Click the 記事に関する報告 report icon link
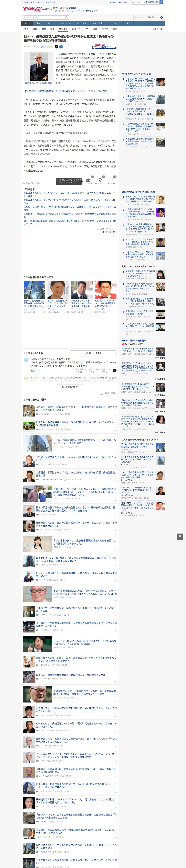This screenshot has height=868, width=186. pyautogui.click(x=32, y=183)
